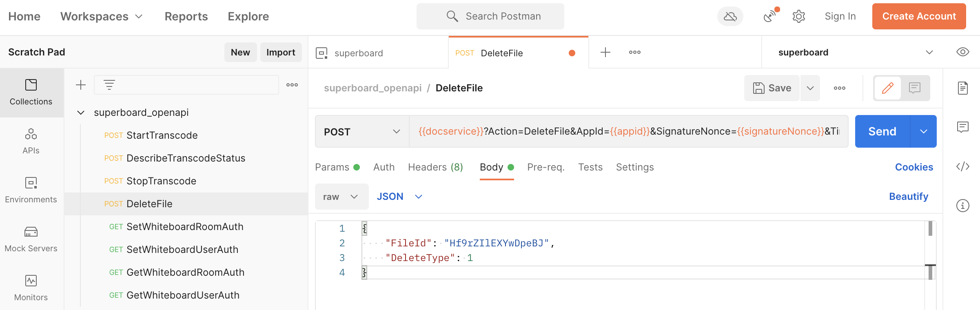Open the Pre-req. tab
The width and height of the screenshot is (980, 310).
(546, 167)
